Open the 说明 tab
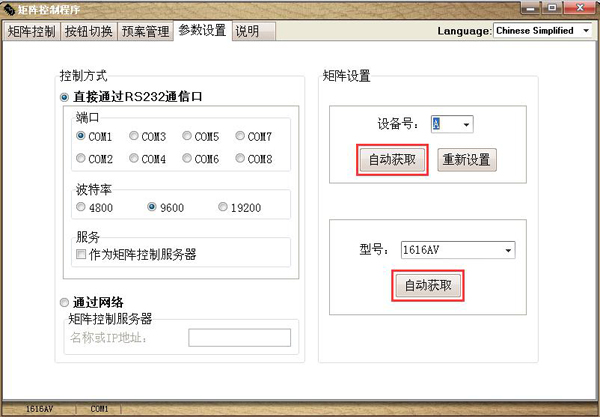The image size is (600, 417). (254, 31)
